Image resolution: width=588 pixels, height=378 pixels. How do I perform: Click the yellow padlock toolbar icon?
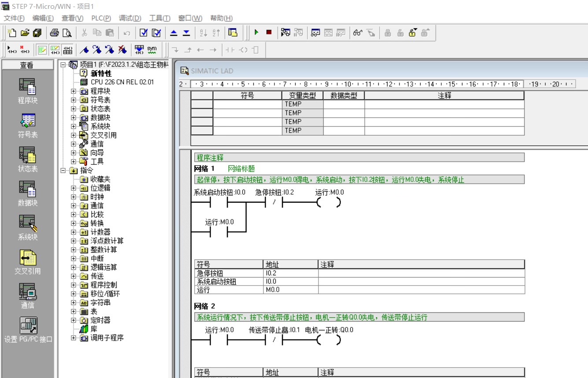(413, 33)
